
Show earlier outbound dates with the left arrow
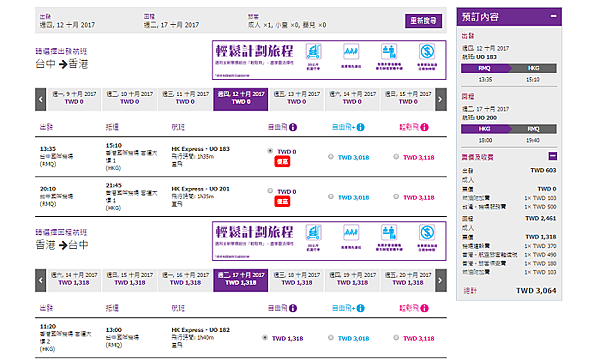pos(41,99)
